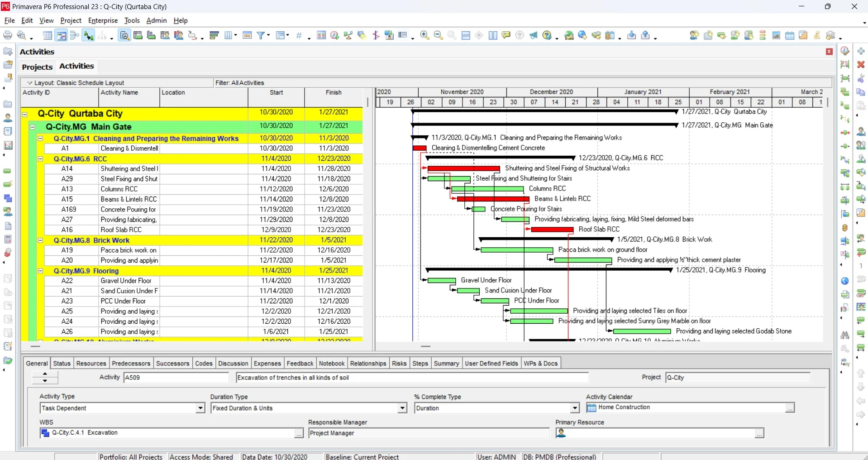Screen dimensions: 868x460
Task: Toggle the Gantt Chart view
Action: (x=61, y=35)
